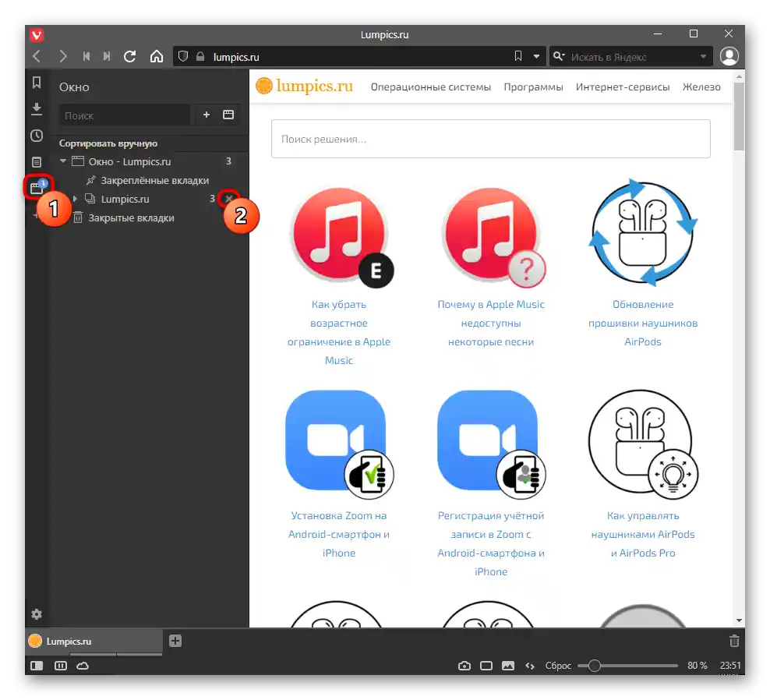
Task: Focus the address bar showing lumpics.ru
Action: click(359, 56)
